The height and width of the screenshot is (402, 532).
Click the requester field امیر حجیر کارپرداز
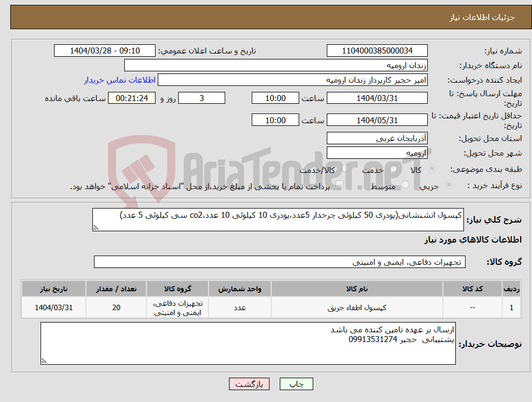[292, 80]
